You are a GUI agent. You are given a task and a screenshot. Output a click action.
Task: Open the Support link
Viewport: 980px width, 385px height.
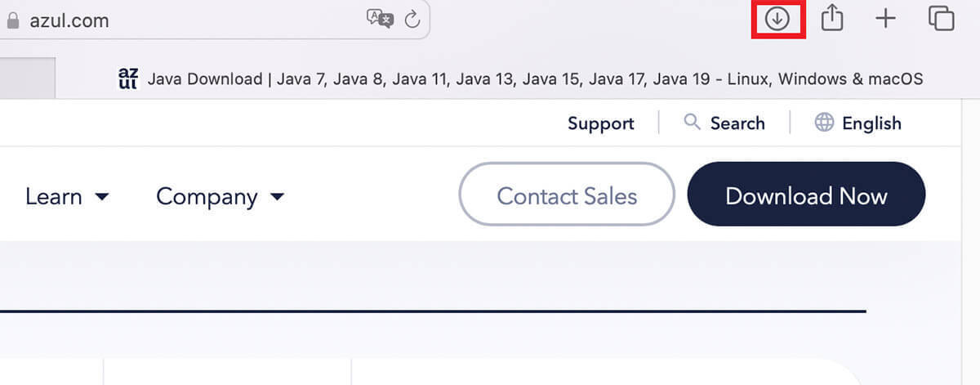[600, 123]
